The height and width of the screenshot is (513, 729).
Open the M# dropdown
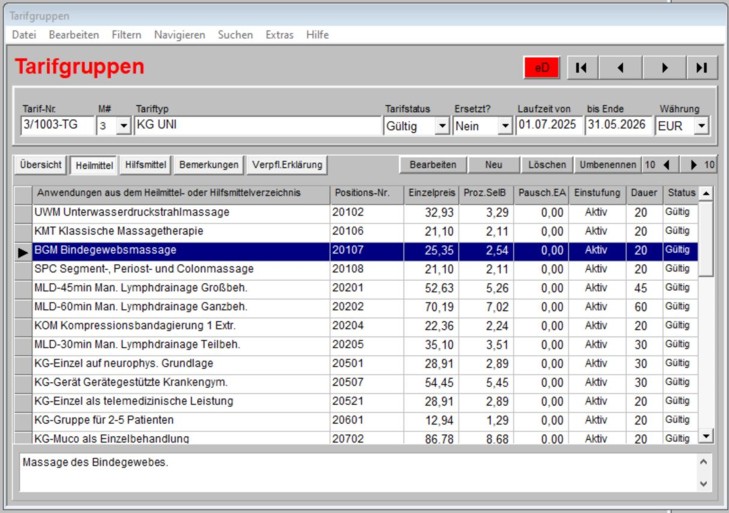point(123,126)
